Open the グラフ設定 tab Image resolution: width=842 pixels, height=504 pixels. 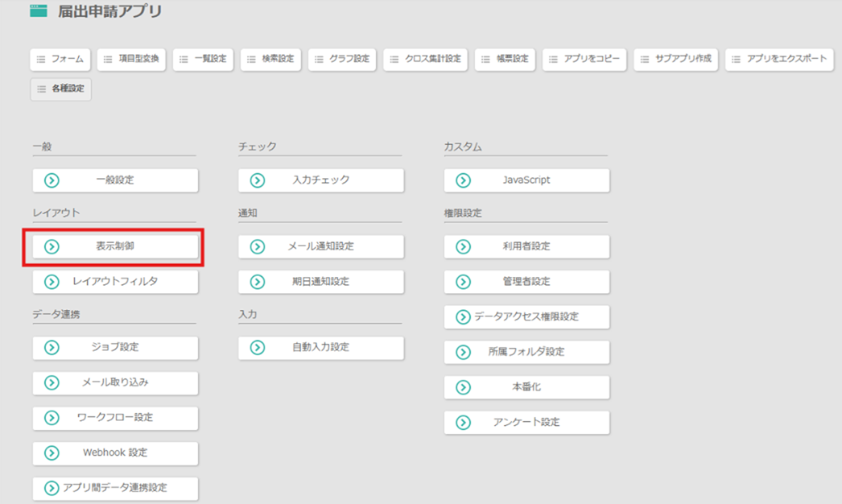341,60
